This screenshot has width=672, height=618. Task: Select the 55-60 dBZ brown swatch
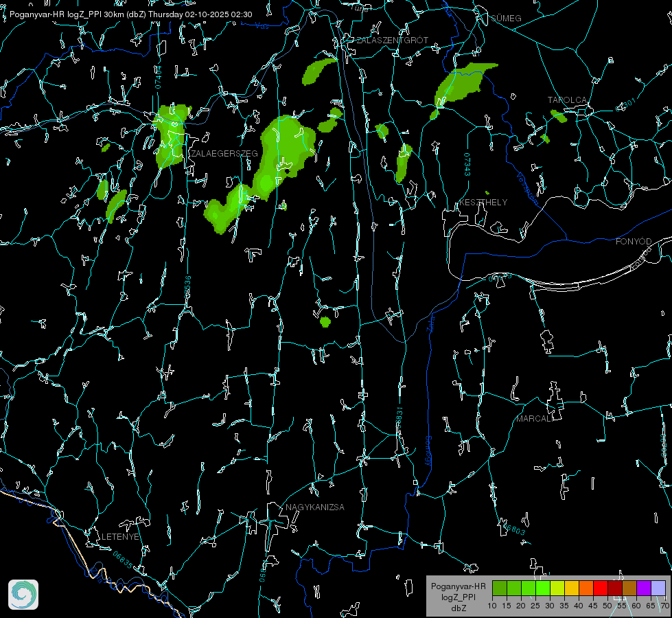click(x=629, y=588)
